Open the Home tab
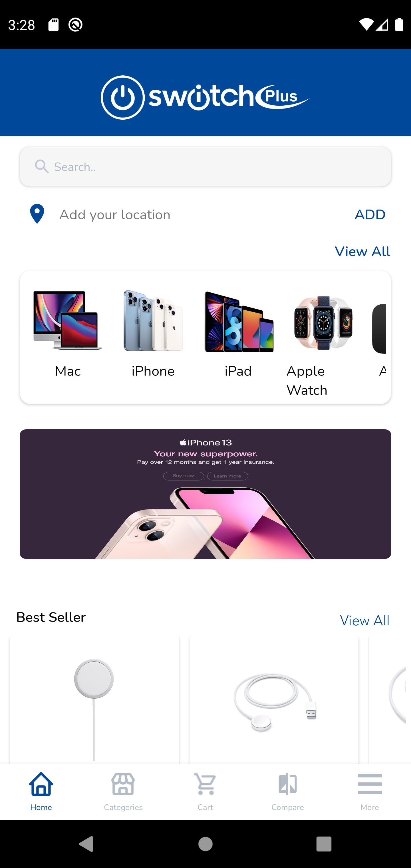Image resolution: width=411 pixels, height=868 pixels. point(41,792)
